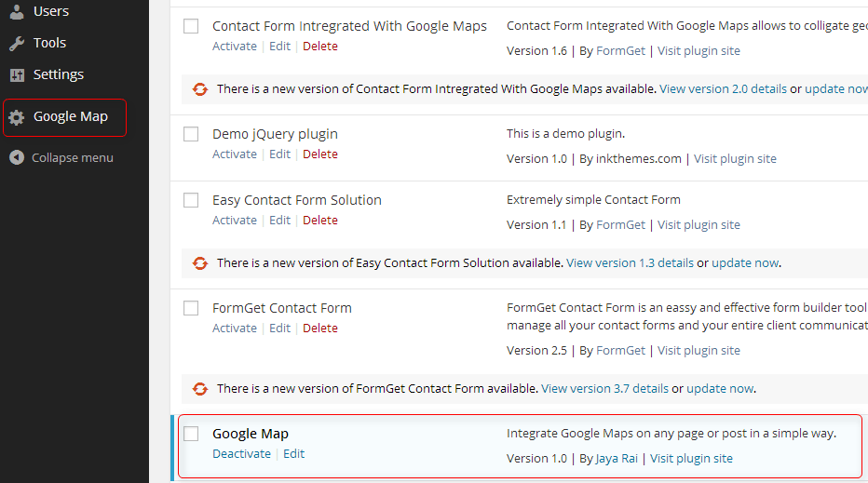Delete Easy Contact Form Solution
Screen dimensions: 868x483
pyautogui.click(x=320, y=221)
